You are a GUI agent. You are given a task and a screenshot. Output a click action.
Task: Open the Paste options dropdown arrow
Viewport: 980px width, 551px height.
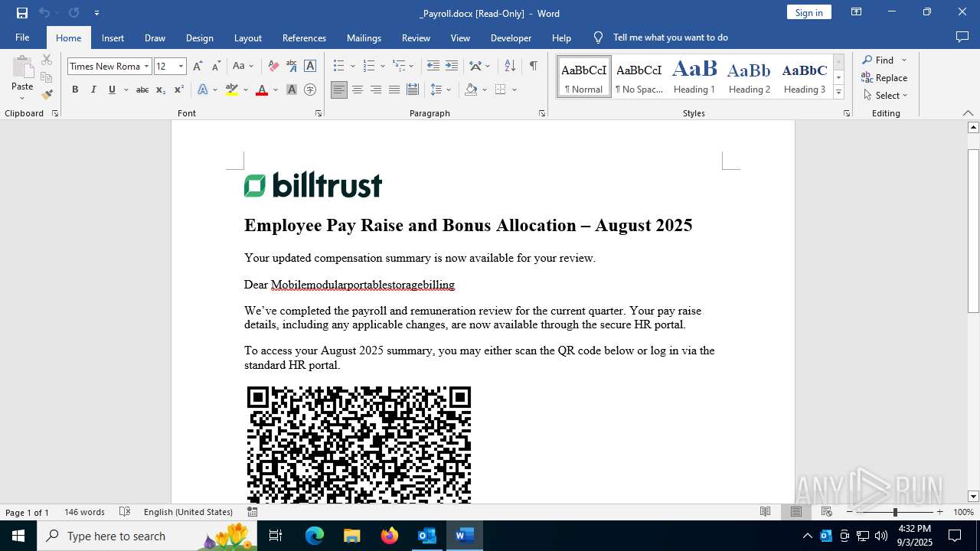point(22,98)
